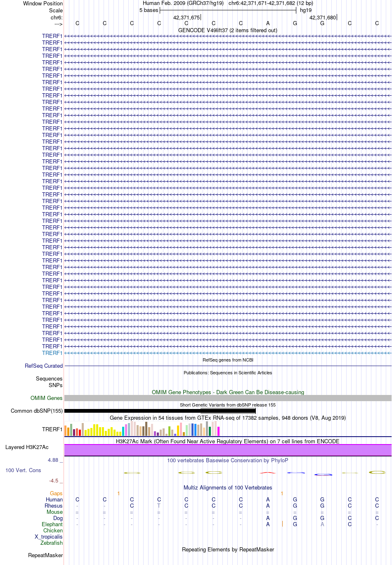
Task: Click the GTEx tissue expression bar chart
Action: pos(142,429)
